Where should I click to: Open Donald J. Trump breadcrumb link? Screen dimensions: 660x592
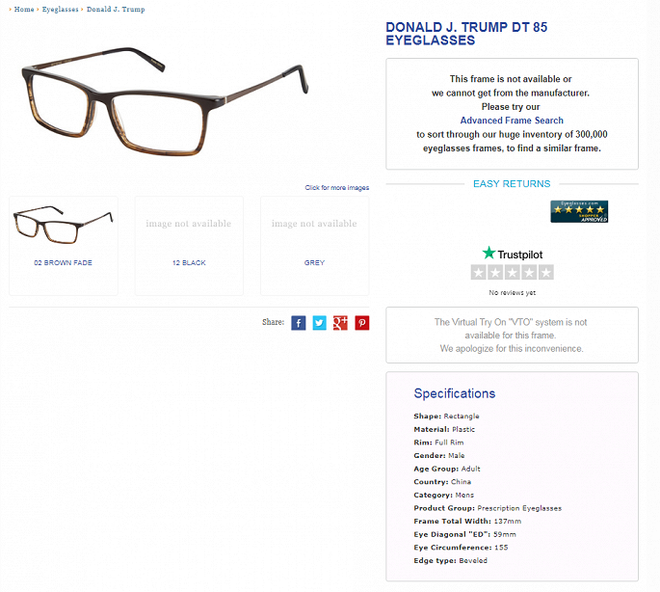click(116, 9)
